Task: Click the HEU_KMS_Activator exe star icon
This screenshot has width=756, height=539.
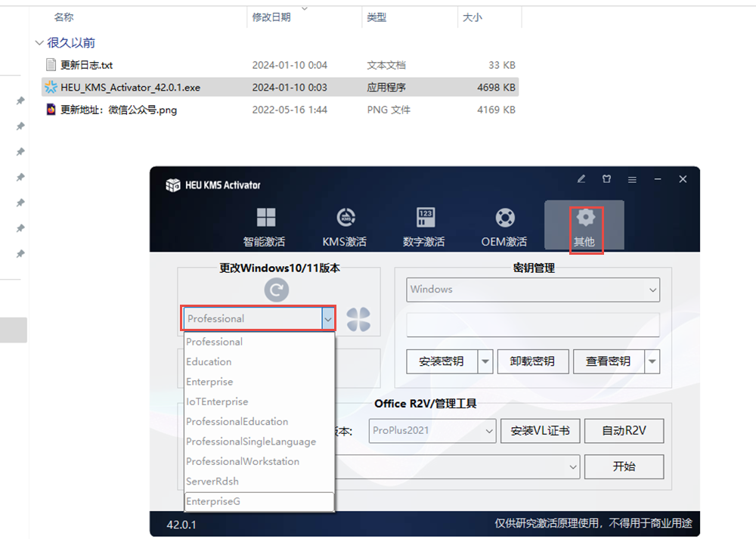Action: pyautogui.click(x=51, y=87)
